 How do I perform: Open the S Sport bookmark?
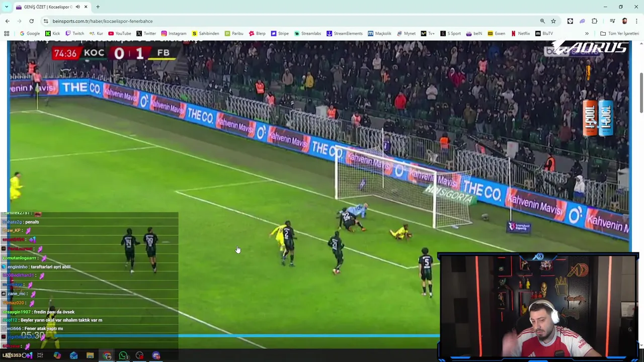coord(450,34)
